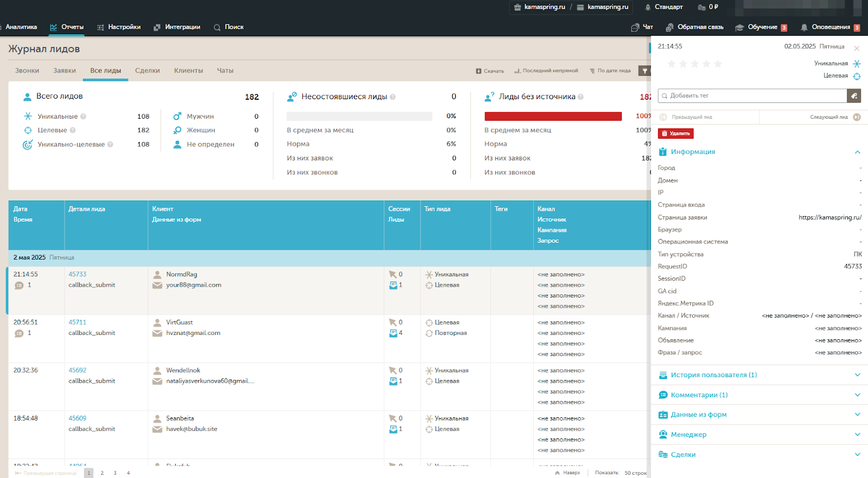Collapse the Информация section
The image size is (868, 478).
click(857, 152)
